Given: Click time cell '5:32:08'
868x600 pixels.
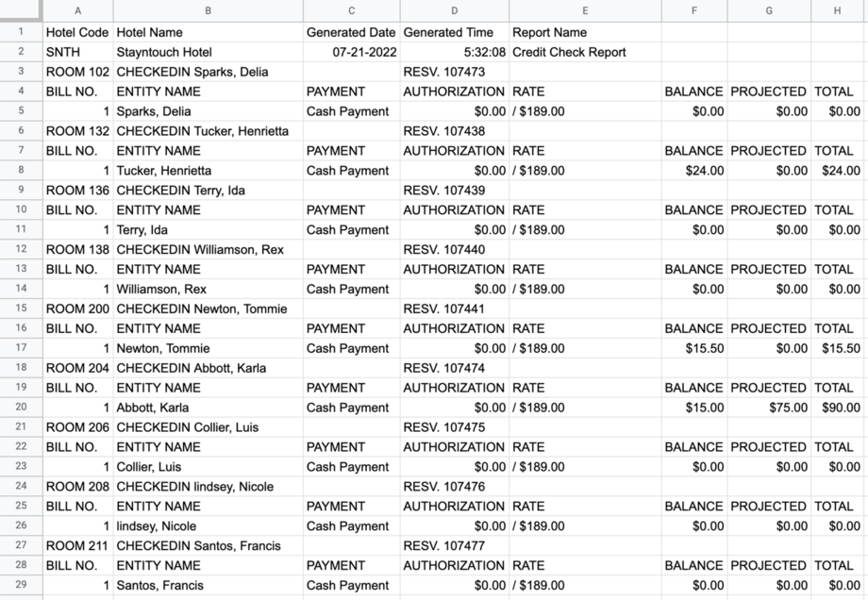Looking at the screenshot, I should point(455,52).
